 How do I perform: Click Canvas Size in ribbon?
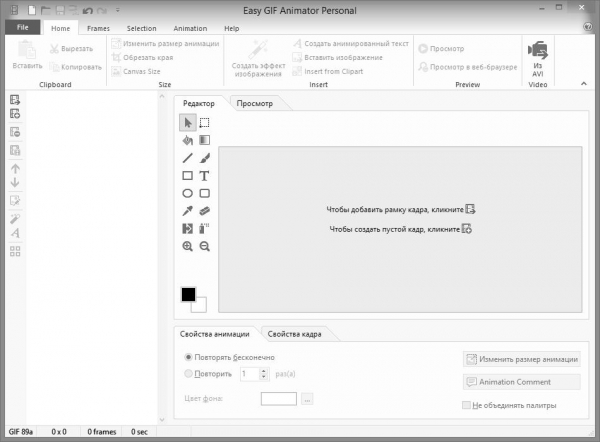point(136,71)
